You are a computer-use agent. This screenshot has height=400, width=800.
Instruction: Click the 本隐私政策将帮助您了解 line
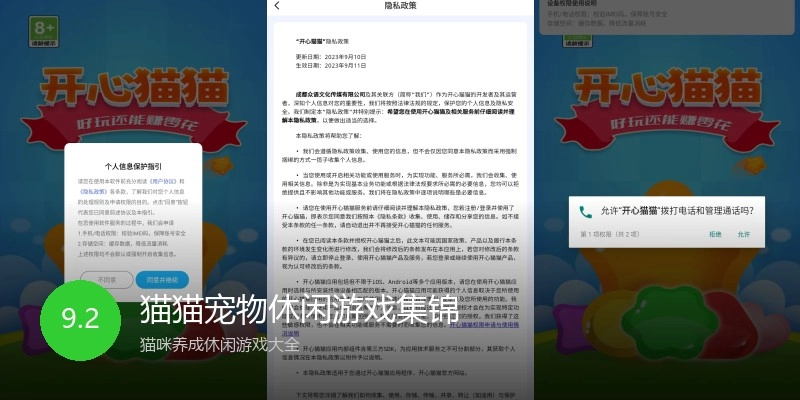point(328,136)
